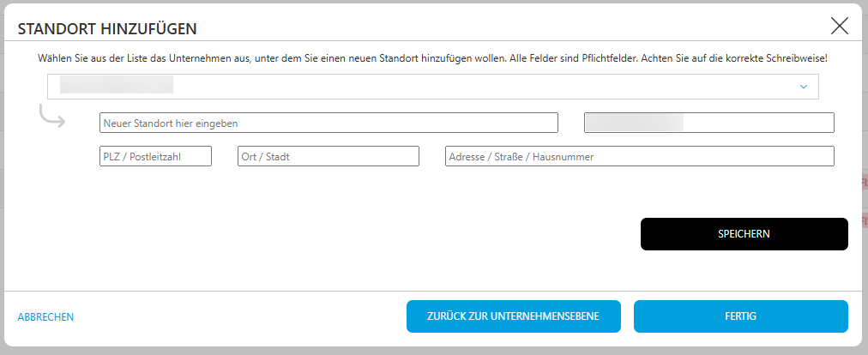This screenshot has height=355, width=868.
Task: Click the ABBRECHEN link
Action: tap(46, 316)
